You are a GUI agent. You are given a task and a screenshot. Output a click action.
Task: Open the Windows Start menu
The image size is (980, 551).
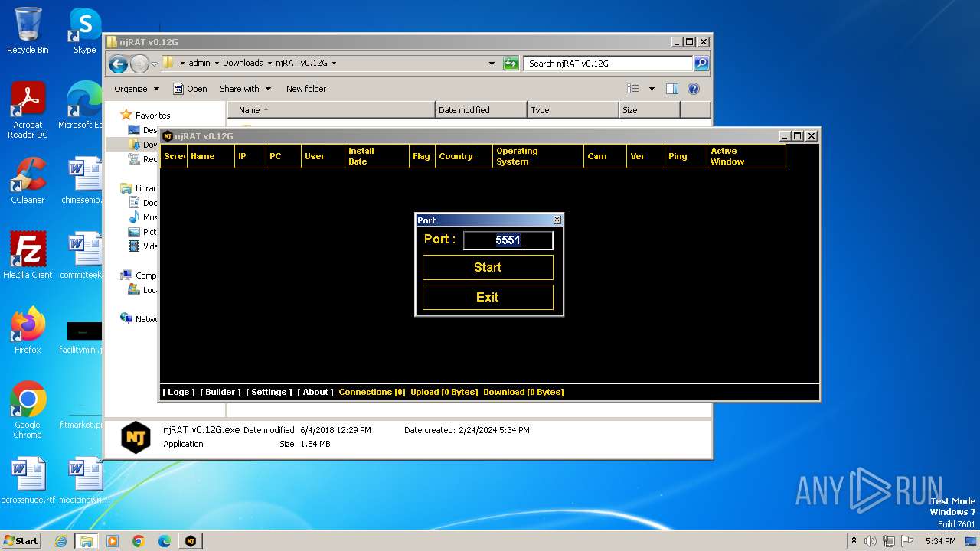tap(21, 540)
